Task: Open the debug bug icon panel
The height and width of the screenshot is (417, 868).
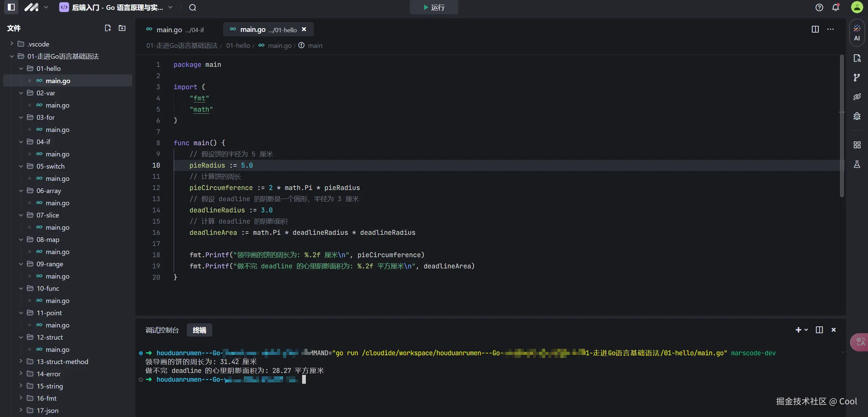Action: click(x=857, y=116)
